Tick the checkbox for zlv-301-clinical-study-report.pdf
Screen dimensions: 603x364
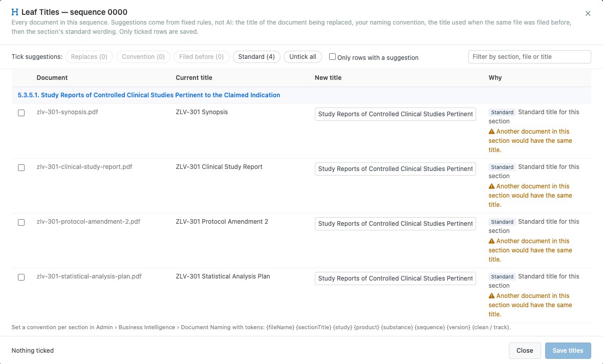tap(21, 168)
